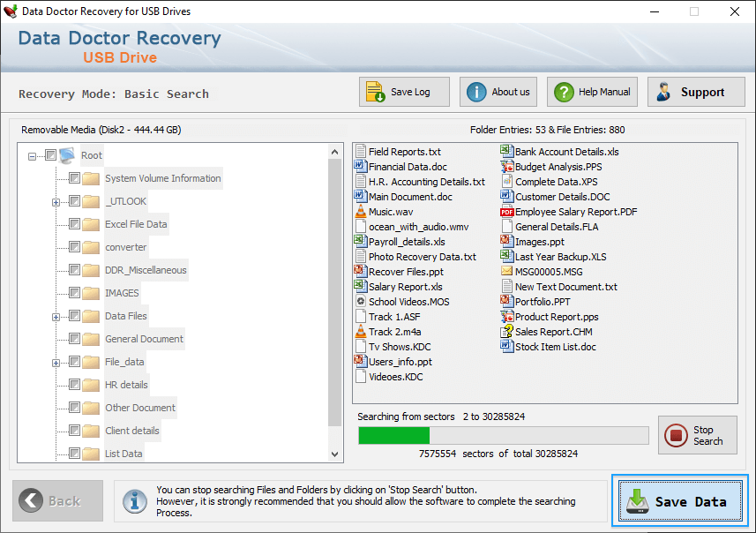Click Users_info.ppt PowerPoint icon

[x=361, y=361]
